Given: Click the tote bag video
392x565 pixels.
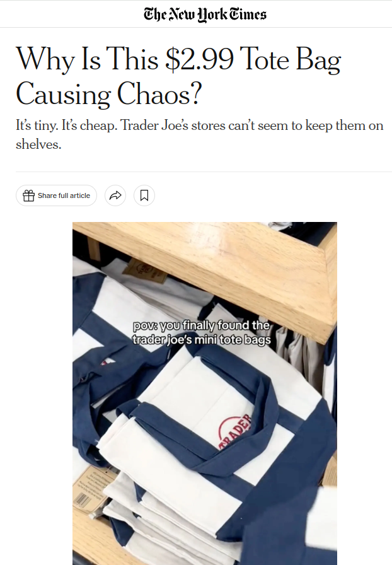Looking at the screenshot, I should point(205,393).
